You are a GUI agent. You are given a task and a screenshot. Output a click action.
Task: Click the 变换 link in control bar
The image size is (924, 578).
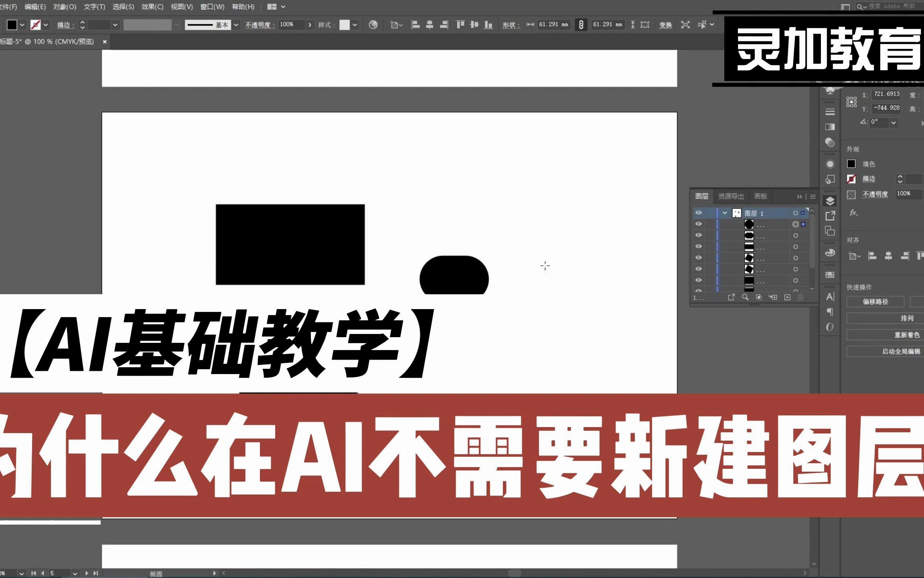pos(665,25)
